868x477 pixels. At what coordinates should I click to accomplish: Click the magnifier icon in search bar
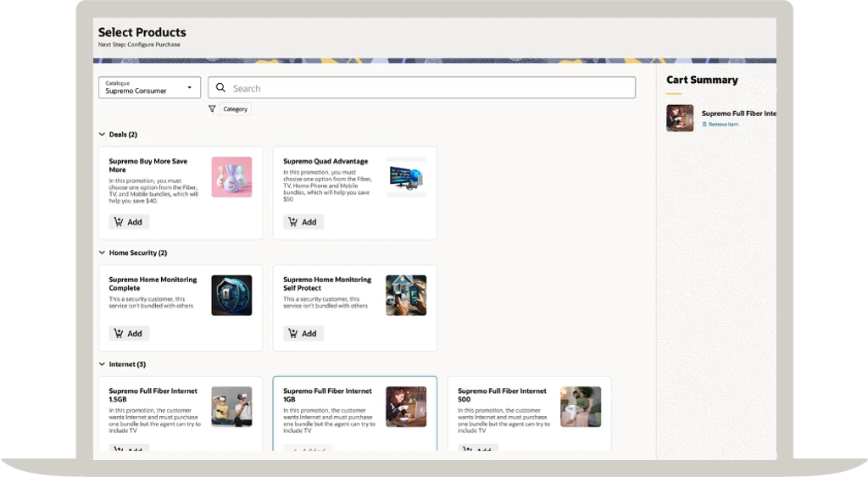pyautogui.click(x=220, y=87)
